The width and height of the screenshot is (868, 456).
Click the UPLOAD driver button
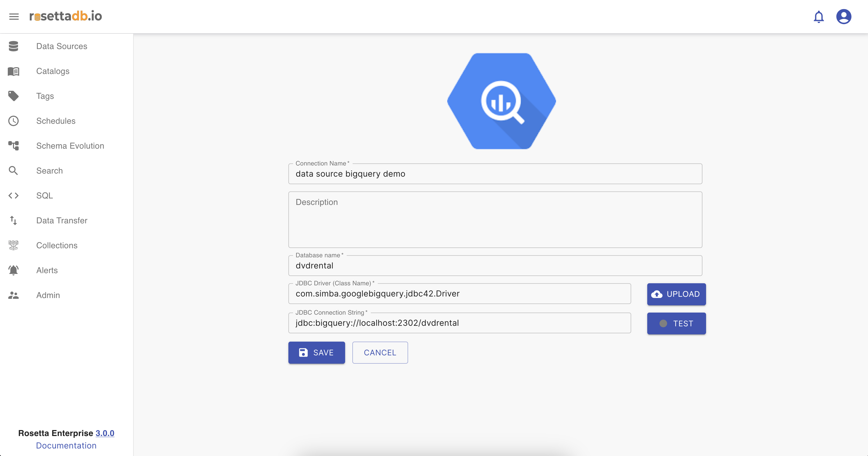click(676, 294)
